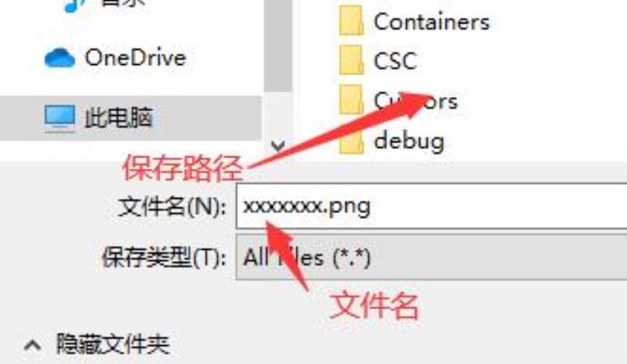Image resolution: width=627 pixels, height=364 pixels.
Task: Select the CSC folder icon
Action: (x=351, y=60)
